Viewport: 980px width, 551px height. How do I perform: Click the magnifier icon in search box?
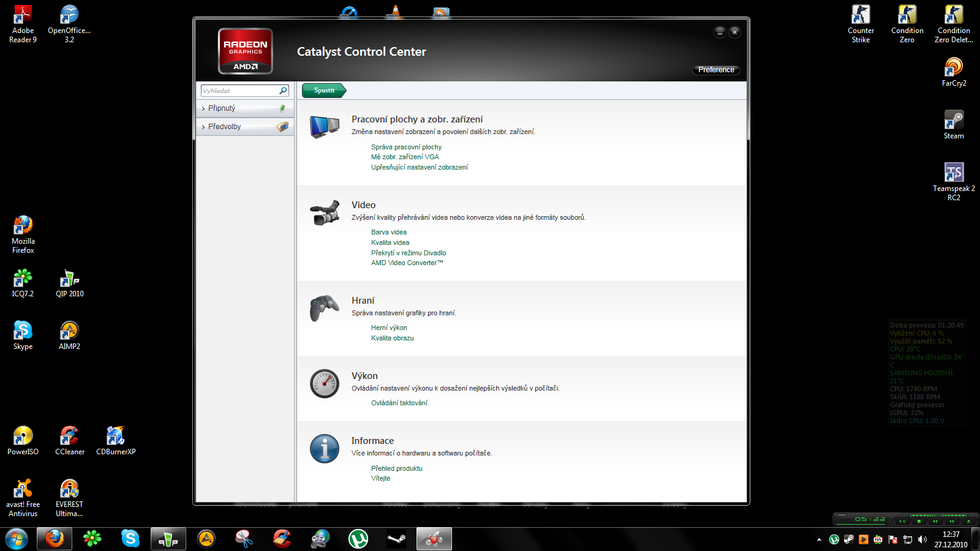283,91
